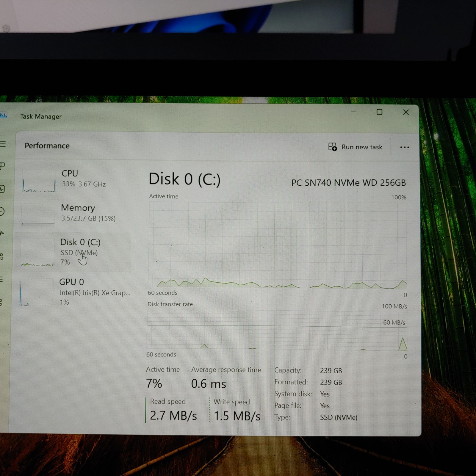Click the 100 MB/s transfer rate scale label
Image resolution: width=476 pixels, height=476 pixels.
394,306
